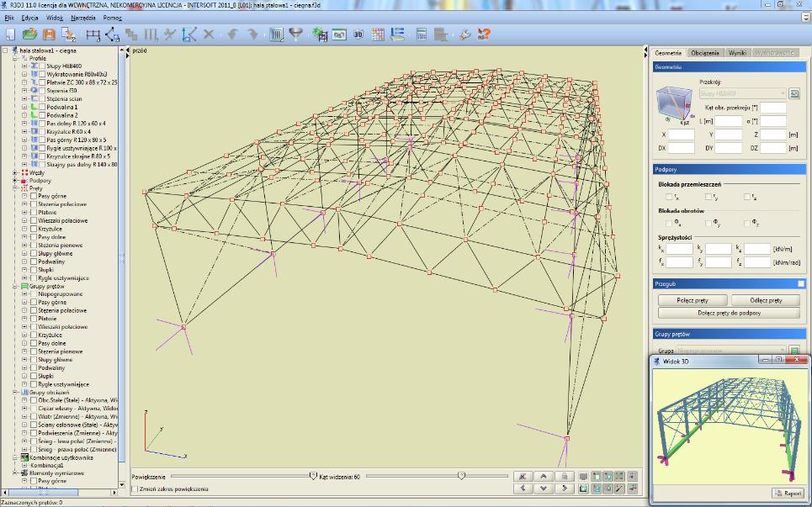The width and height of the screenshot is (812, 507).
Task: Click the calculator toolbar icon
Action: point(421,34)
